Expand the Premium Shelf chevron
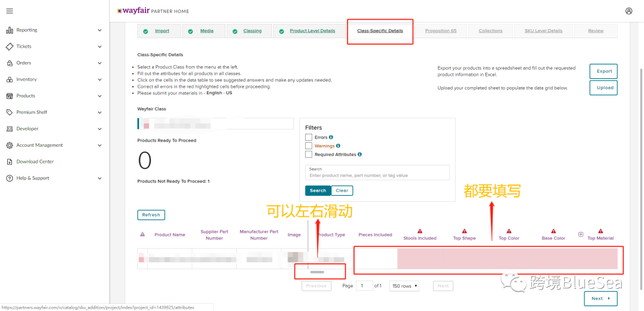Viewport: 644px width, 311px height. click(x=100, y=112)
